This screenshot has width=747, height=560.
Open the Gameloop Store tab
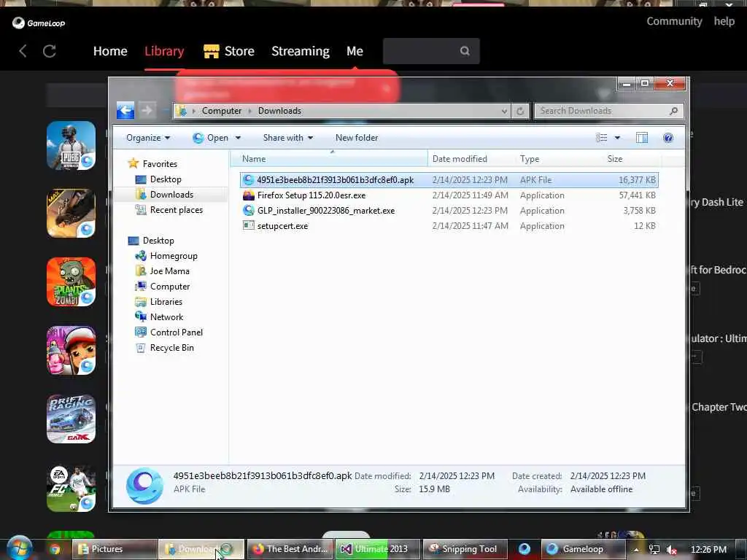click(229, 51)
